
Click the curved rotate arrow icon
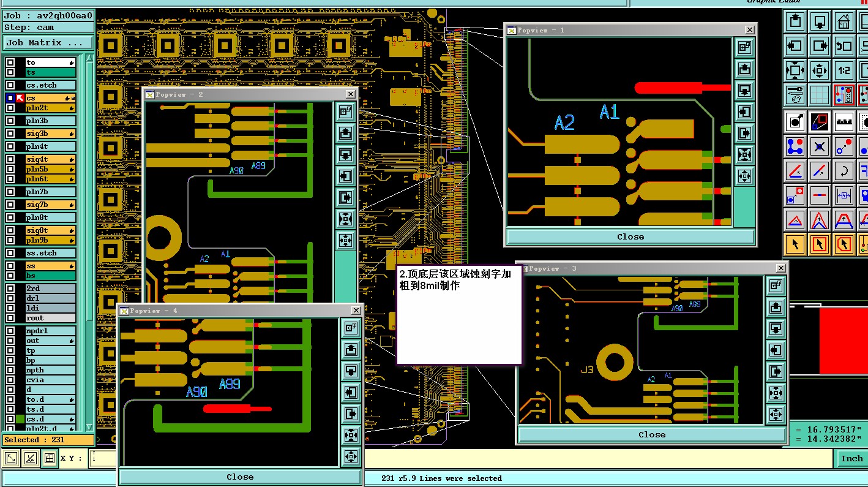(x=844, y=171)
